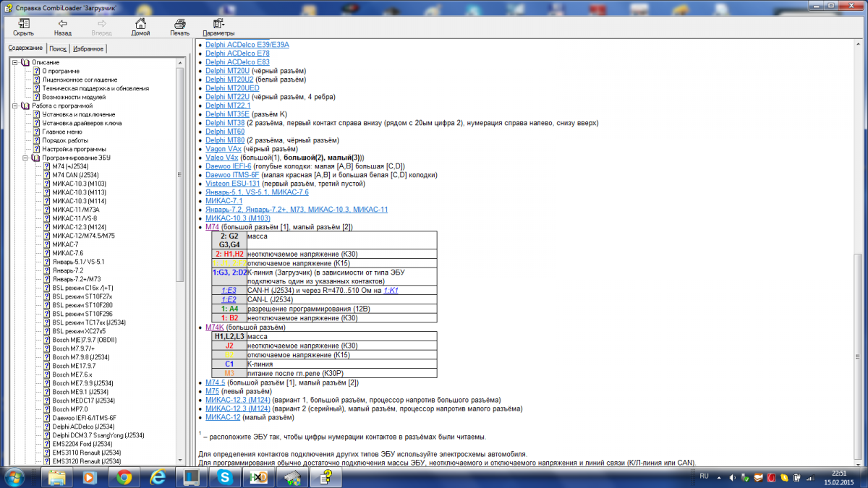This screenshot has height=488, width=868.
Task: Go back with the Назад arrow
Action: click(62, 27)
